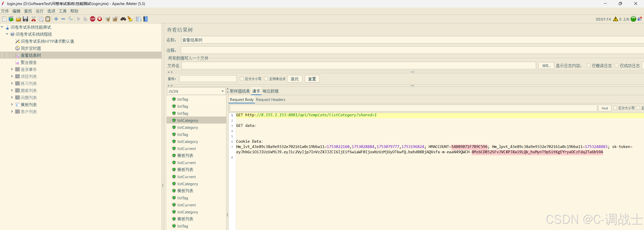This screenshot has height=230, width=644.
Task: Open Help book icon
Action: 146,19
